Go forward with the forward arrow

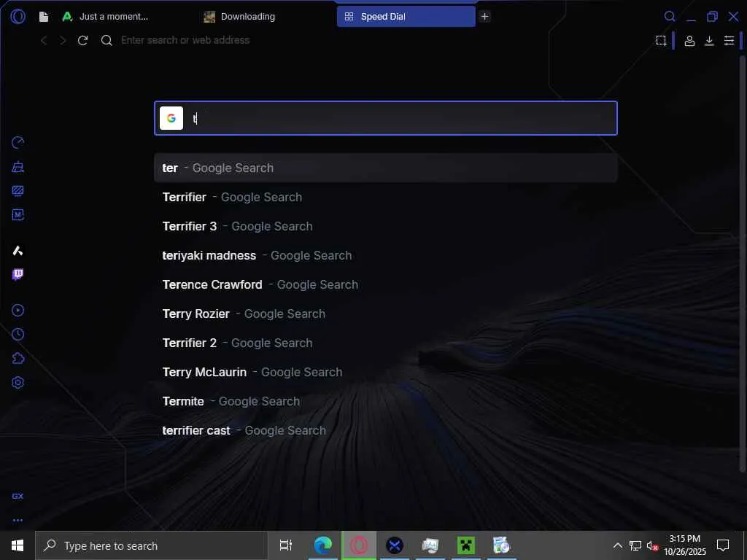(63, 41)
